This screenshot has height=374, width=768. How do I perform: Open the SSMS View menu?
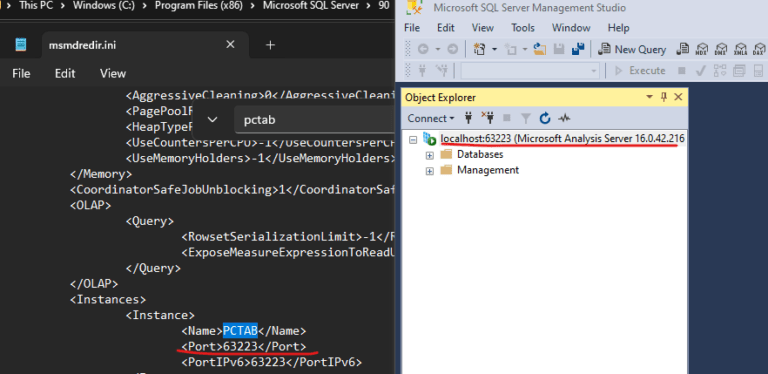click(x=483, y=27)
